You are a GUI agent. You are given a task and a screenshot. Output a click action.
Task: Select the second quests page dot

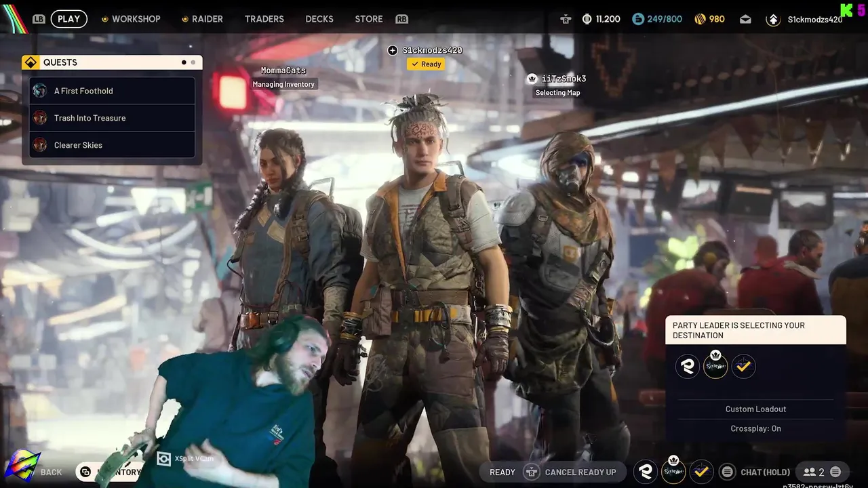(x=193, y=62)
